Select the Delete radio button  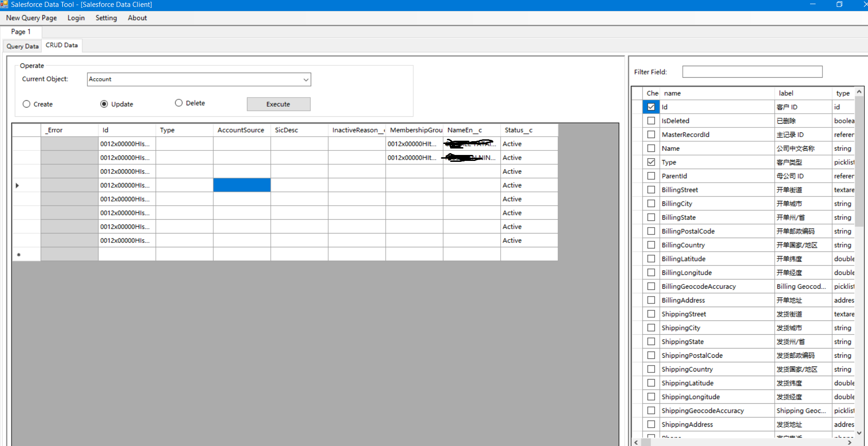point(178,103)
